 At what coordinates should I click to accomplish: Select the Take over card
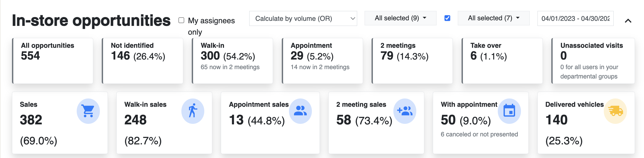[502, 61]
